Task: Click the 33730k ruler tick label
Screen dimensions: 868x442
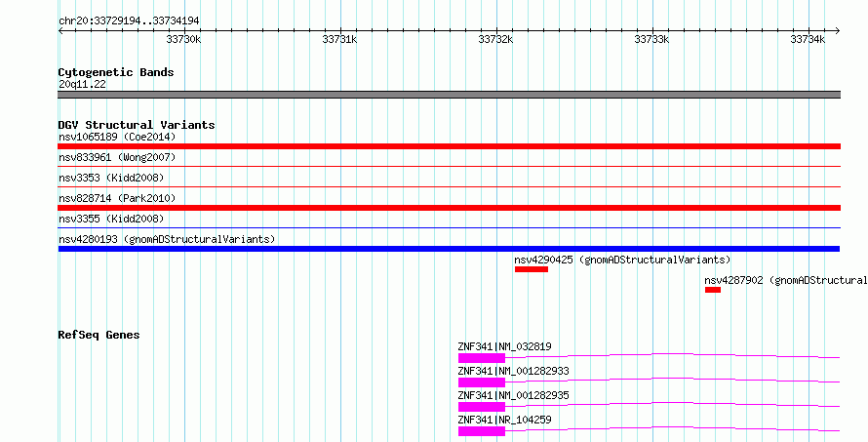Action: tap(183, 39)
